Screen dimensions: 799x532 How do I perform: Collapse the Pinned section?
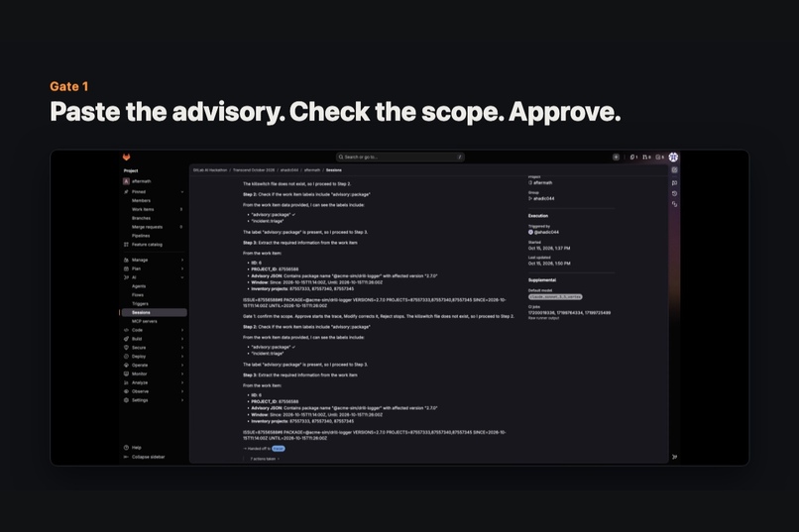click(154, 192)
